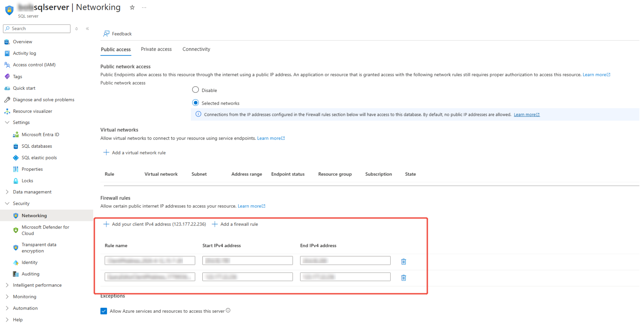Open Overview from the sidebar
Viewport: 644px width, 328px height.
23,41
